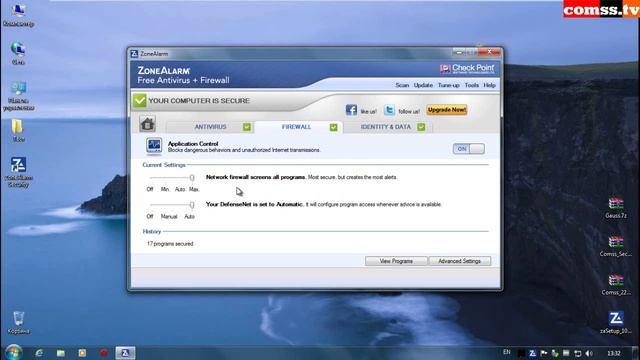640x360 pixels.
Task: Go to ZoneAlarm home screen icon
Action: click(x=147, y=124)
